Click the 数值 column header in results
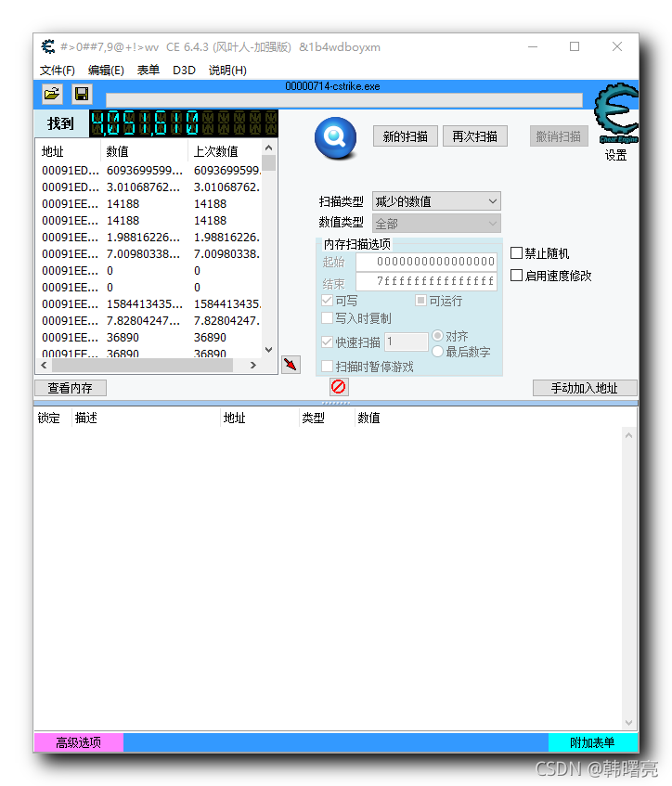The image size is (672, 786). tap(144, 151)
